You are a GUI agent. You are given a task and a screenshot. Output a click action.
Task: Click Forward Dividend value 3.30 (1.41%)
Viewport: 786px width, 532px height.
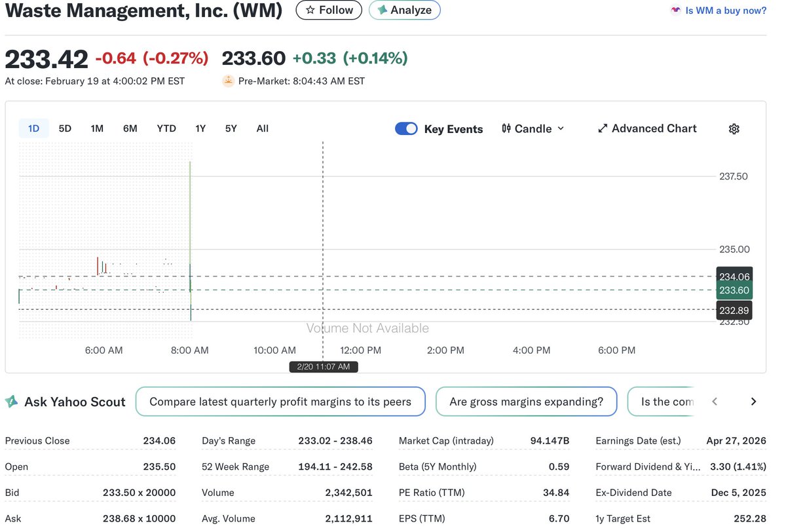coord(738,466)
